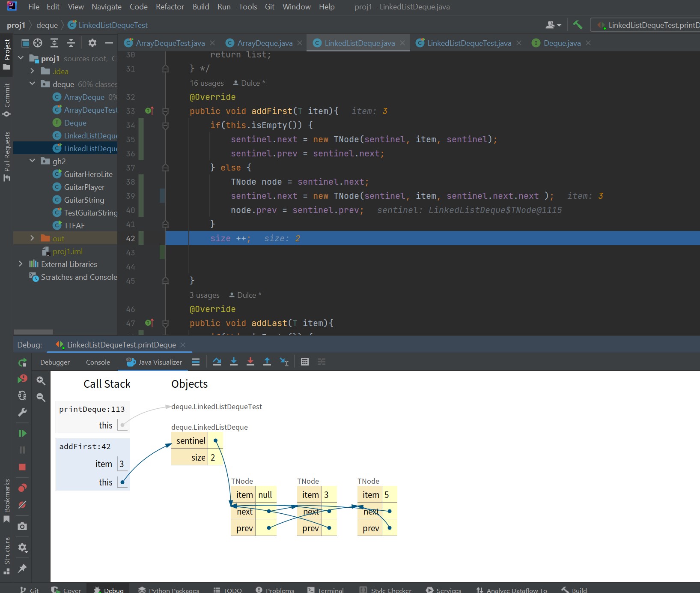This screenshot has width=700, height=593.
Task: Open the Console tab in debug panel
Action: pos(98,362)
